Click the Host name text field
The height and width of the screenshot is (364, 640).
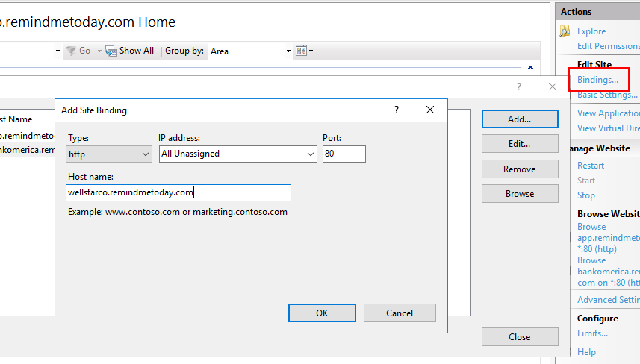tap(178, 192)
